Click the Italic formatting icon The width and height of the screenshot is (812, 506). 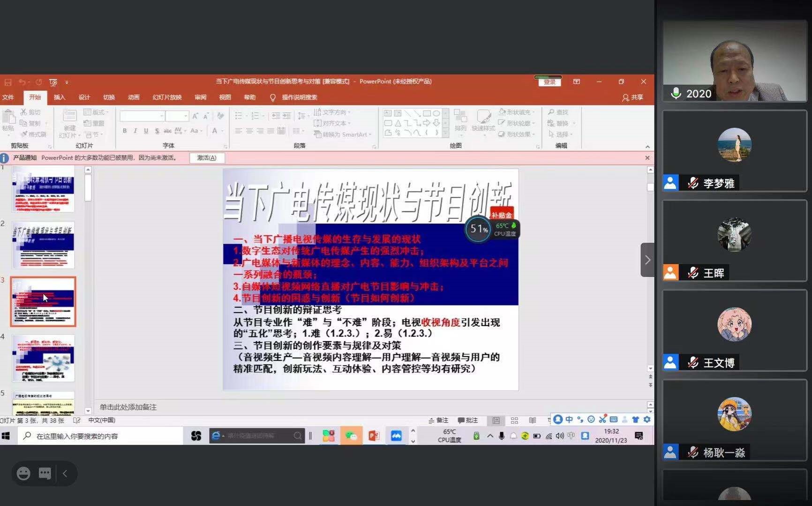click(x=135, y=131)
